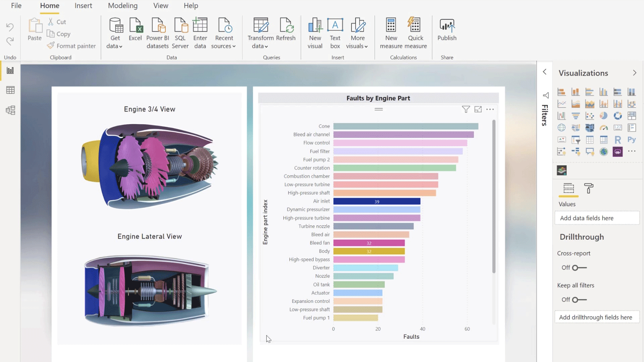Screen dimensions: 644x362
Task: Switch to Data view in left sidebar
Action: (10, 90)
